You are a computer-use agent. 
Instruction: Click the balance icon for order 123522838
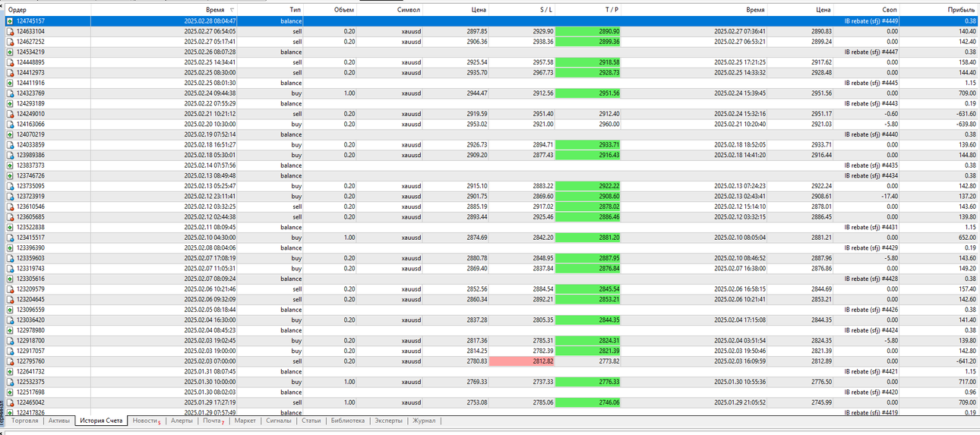[x=10, y=227]
